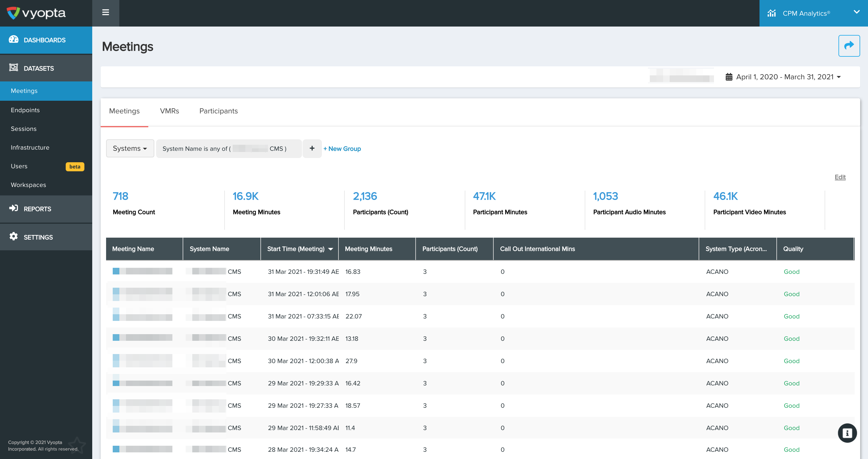This screenshot has width=868, height=459.
Task: Sort by the Meeting Name column header
Action: 144,249
